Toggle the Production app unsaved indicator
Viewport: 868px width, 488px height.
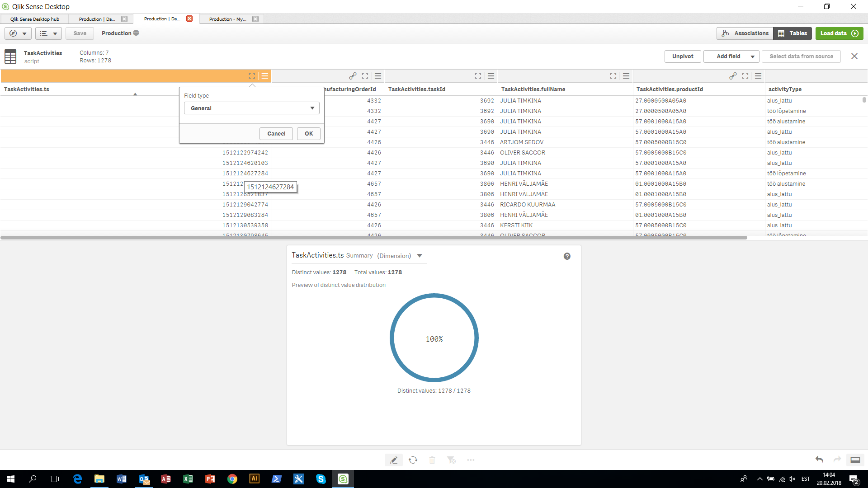[136, 33]
